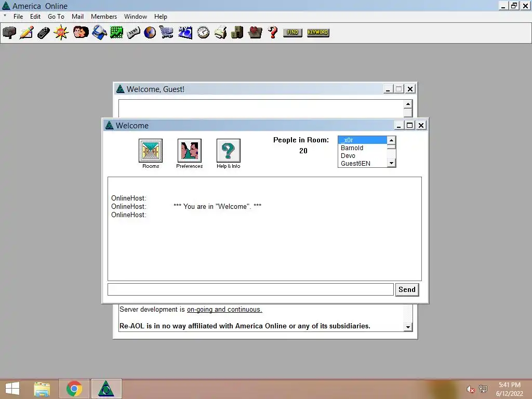Open the Help menu
Screen dimensions: 532x399
[161, 17]
